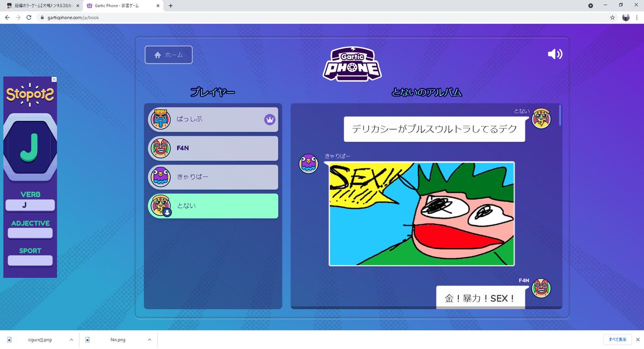Open the SEX drawing image
The image size is (644, 349).
pyautogui.click(x=421, y=214)
